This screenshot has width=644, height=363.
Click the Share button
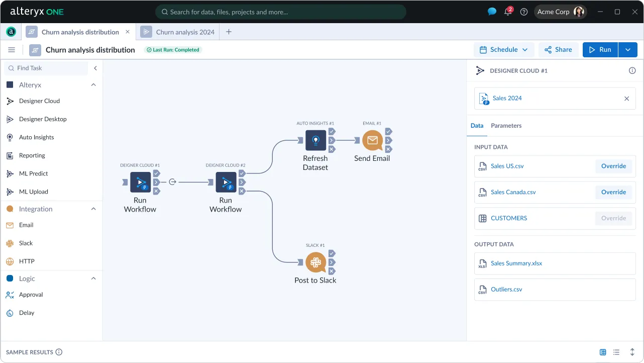[x=559, y=50]
